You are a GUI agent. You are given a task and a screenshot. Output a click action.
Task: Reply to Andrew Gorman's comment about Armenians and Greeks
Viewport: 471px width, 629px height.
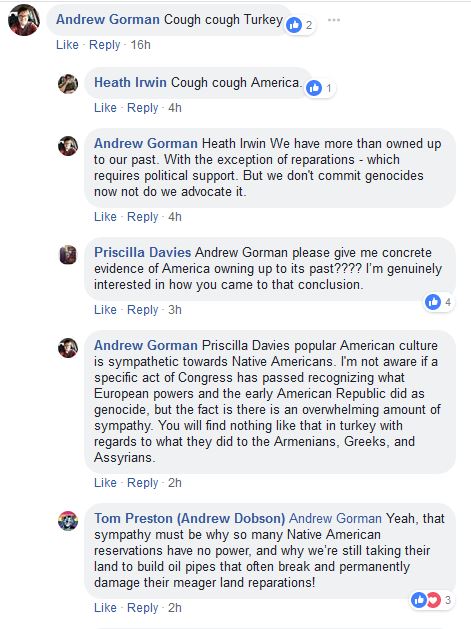(142, 483)
